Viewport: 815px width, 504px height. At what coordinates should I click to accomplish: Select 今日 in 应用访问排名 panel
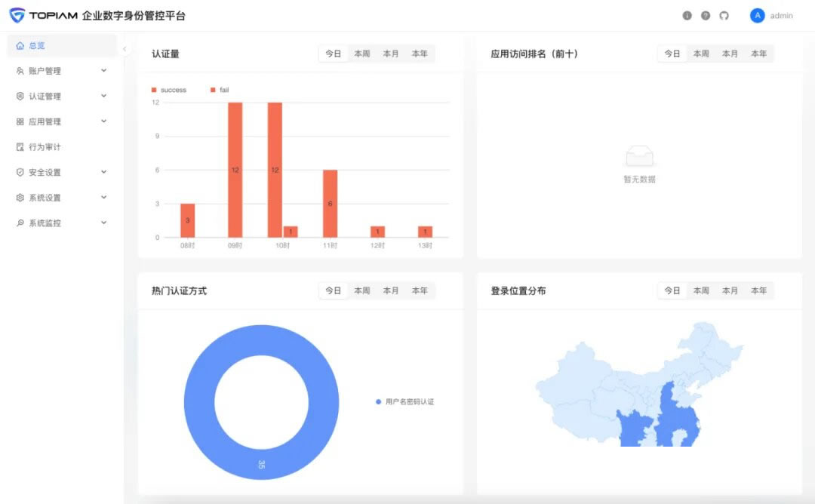coord(672,54)
